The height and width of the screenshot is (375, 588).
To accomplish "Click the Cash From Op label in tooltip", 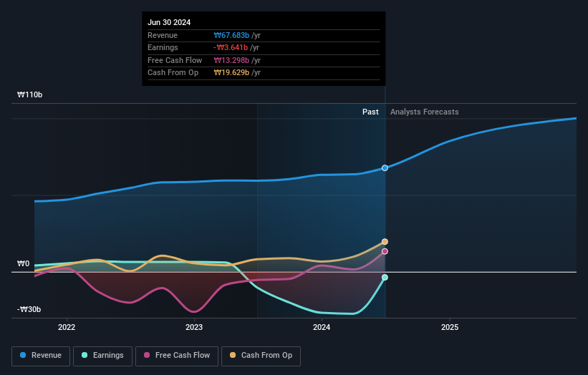I will pyautogui.click(x=173, y=73).
